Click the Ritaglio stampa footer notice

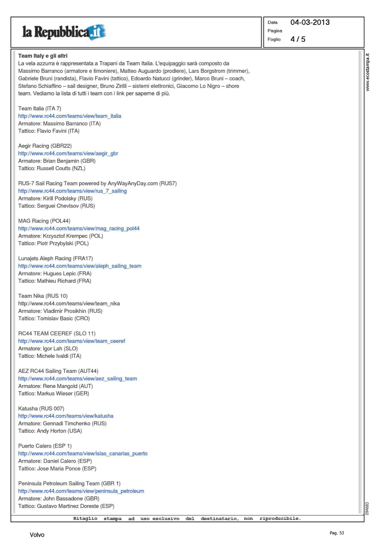click(x=187, y=518)
